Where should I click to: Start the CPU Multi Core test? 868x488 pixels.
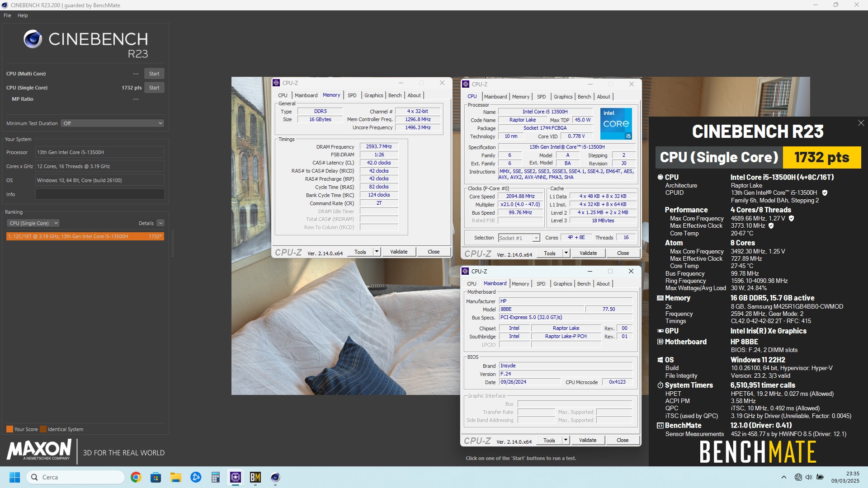(154, 74)
